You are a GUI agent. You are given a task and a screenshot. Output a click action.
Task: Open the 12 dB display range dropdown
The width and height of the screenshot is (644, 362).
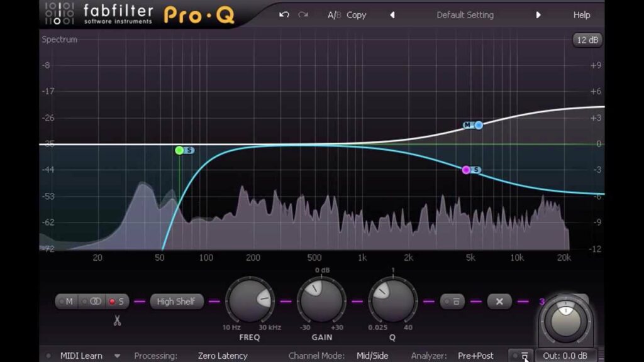click(x=587, y=40)
